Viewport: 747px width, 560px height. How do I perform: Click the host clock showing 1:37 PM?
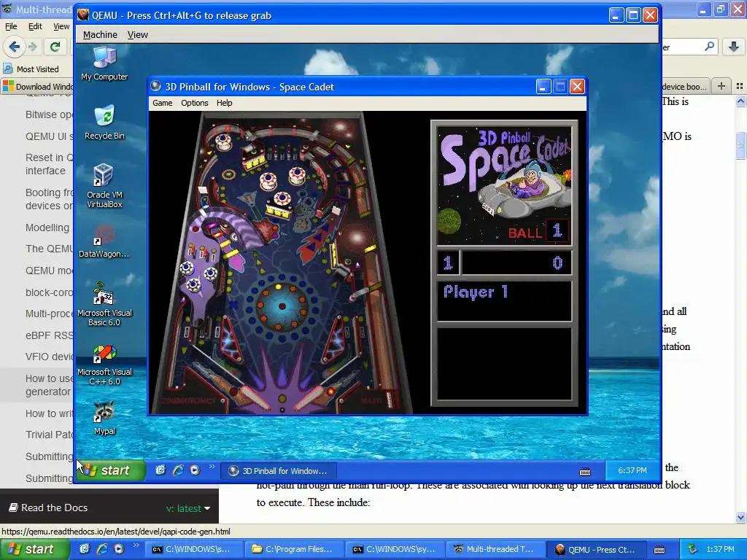click(720, 550)
